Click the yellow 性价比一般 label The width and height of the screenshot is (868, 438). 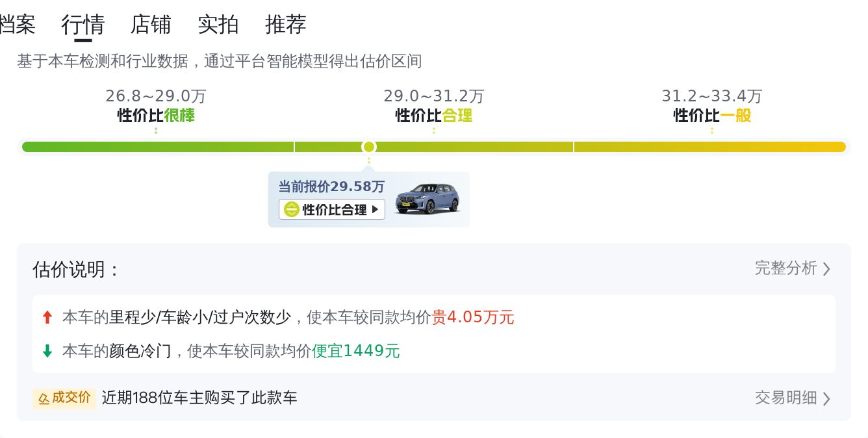[x=712, y=116]
